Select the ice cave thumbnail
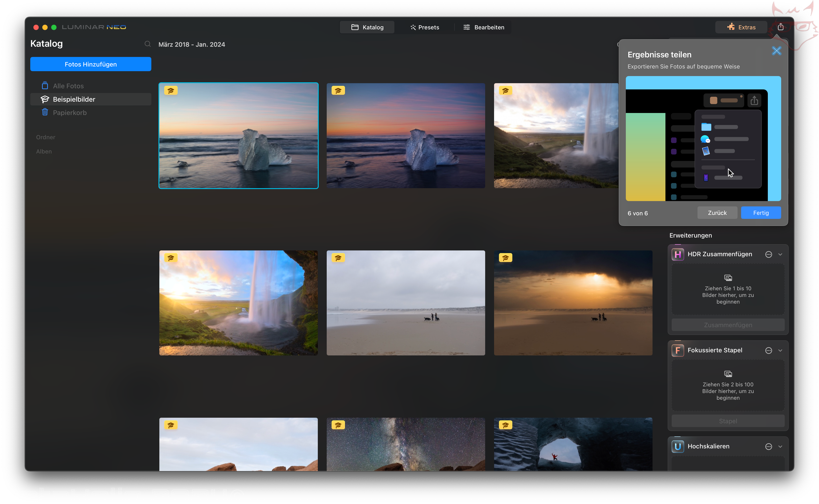 pos(573,444)
